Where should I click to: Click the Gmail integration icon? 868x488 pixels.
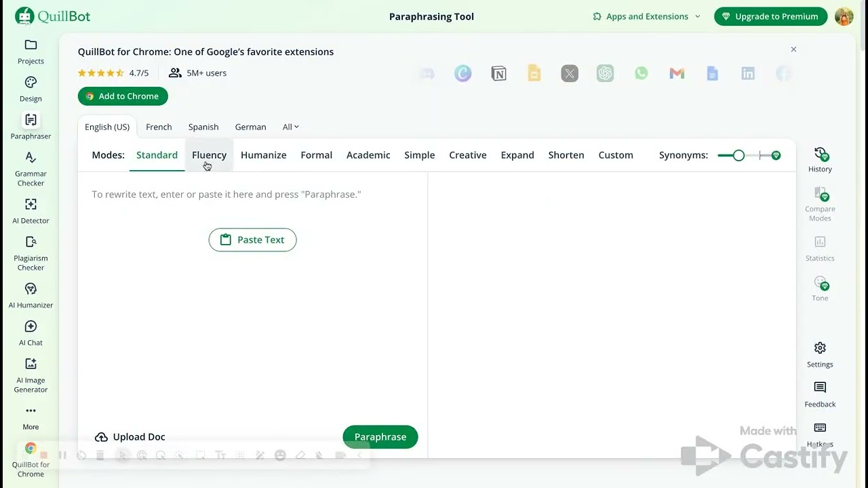(677, 73)
